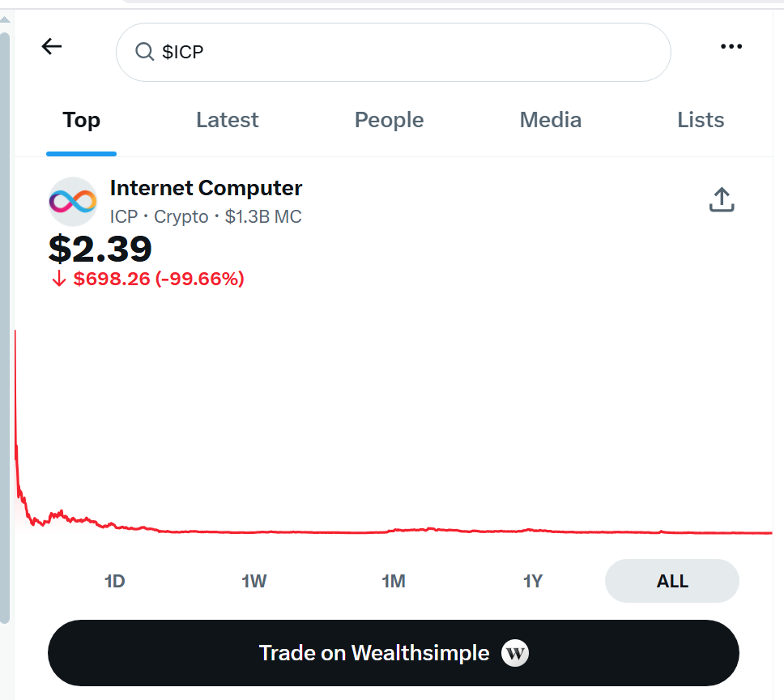The height and width of the screenshot is (700, 784).
Task: Select the 1W time range
Action: pos(254,581)
